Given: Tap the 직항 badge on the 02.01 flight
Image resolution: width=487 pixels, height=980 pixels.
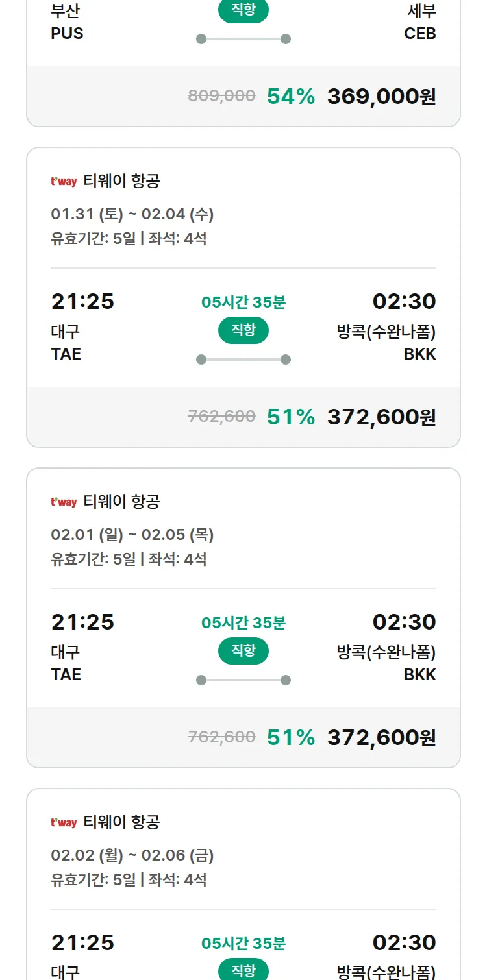Looking at the screenshot, I should (243, 652).
